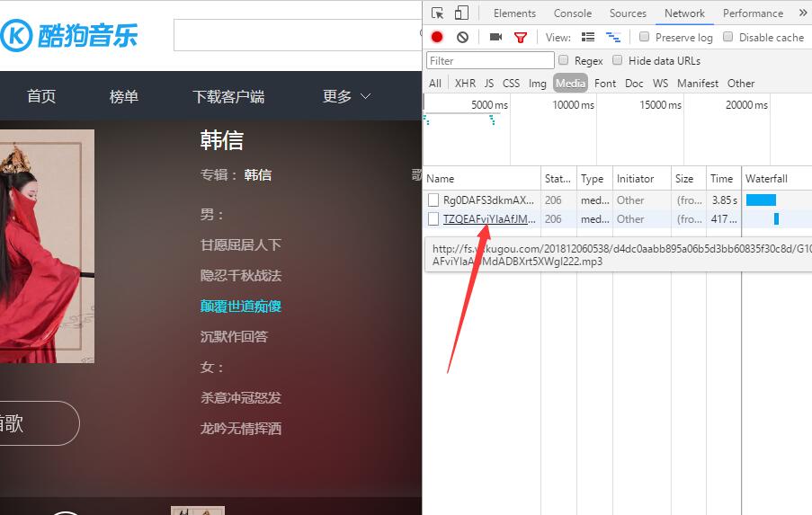Viewport: 812px width, 515px height.
Task: Expand the 更多 menu arrow
Action: 366,96
